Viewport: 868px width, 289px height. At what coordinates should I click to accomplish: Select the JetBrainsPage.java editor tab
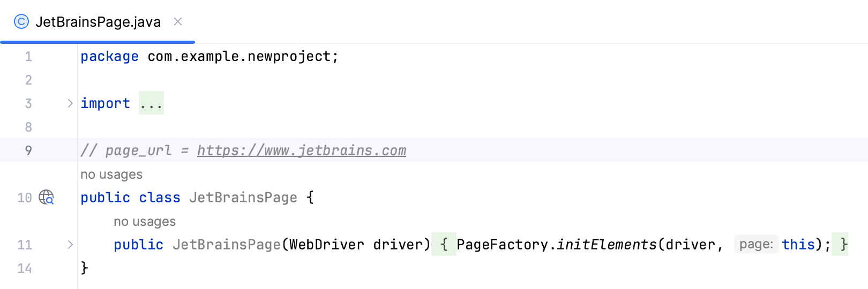point(98,22)
